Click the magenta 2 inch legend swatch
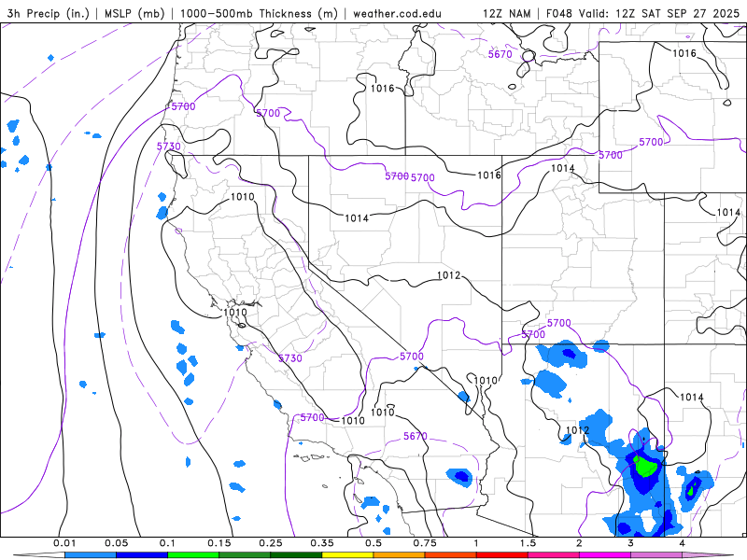This screenshot has height=560, width=747. pos(605,554)
